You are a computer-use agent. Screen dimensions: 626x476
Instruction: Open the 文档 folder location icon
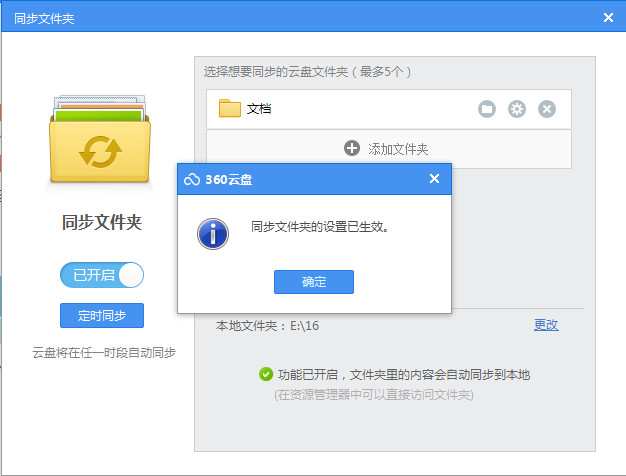[x=487, y=109]
